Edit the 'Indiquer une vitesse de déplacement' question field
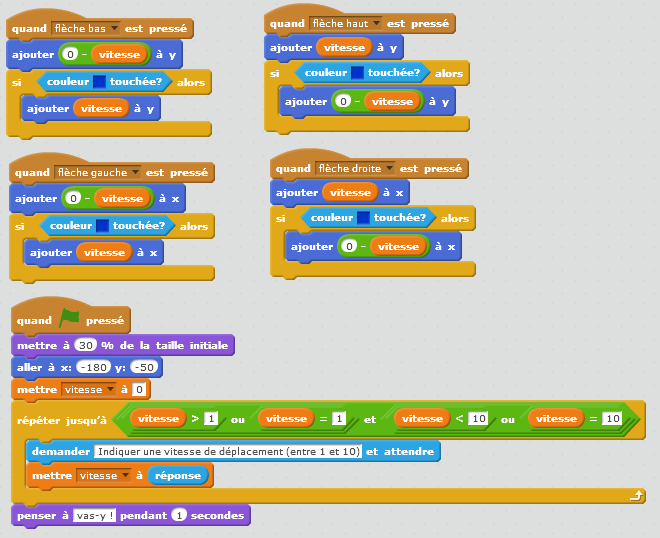The height and width of the screenshot is (538, 660). [x=228, y=452]
